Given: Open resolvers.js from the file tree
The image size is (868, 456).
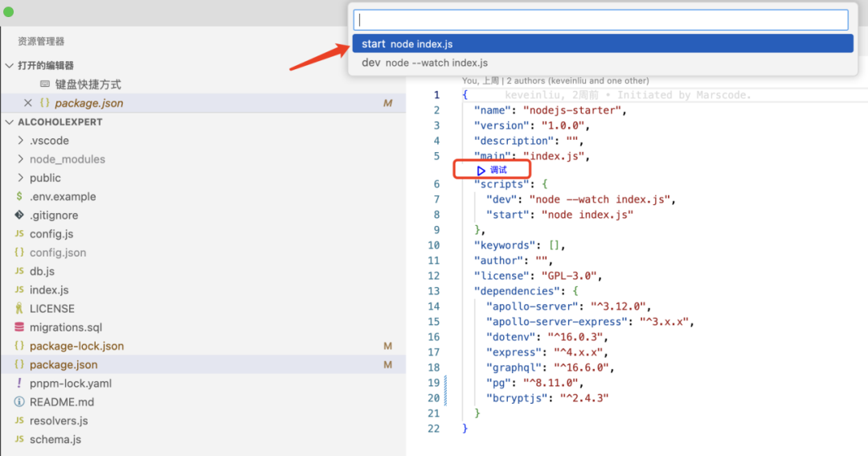Looking at the screenshot, I should click(59, 421).
